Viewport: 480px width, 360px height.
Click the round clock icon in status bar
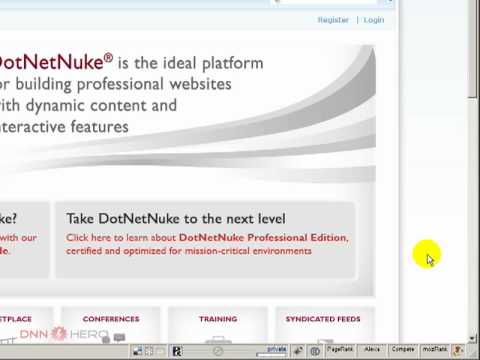(218, 351)
